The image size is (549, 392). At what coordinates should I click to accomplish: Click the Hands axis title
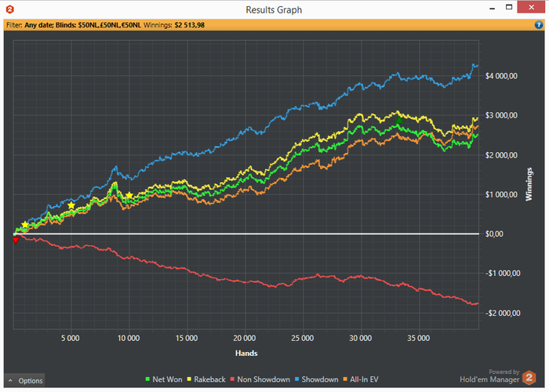[x=246, y=353]
